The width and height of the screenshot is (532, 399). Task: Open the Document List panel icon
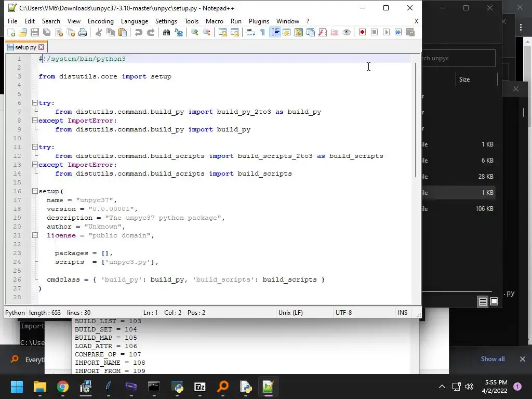point(311,32)
